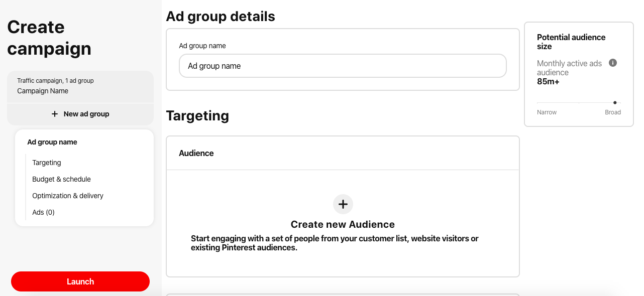Screen dimensions: 644x296
Task: Click the Ad group details heading
Action: pos(221,16)
